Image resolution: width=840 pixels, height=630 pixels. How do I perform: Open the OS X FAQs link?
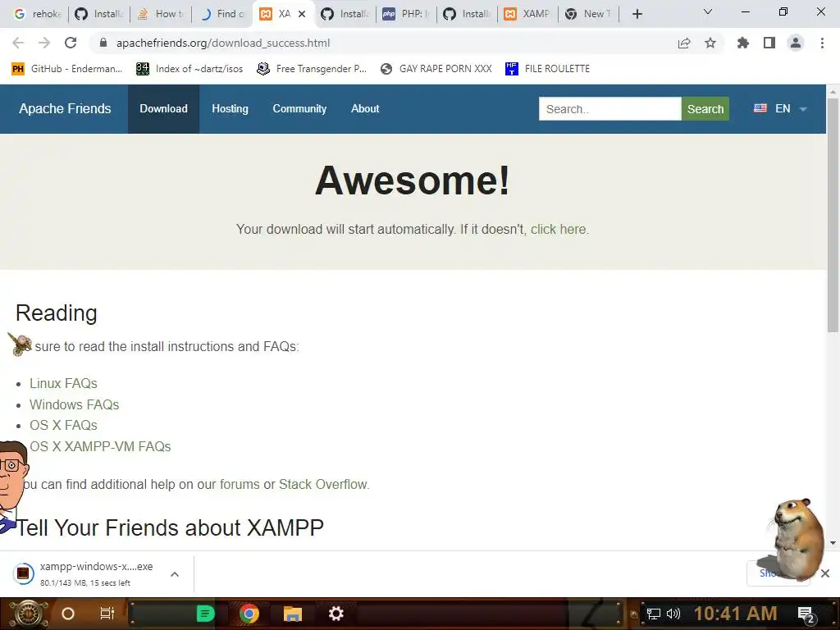click(63, 426)
